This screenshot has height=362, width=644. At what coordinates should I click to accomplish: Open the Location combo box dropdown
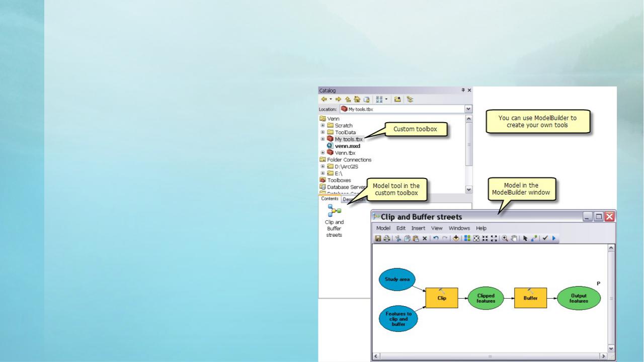tap(468, 109)
